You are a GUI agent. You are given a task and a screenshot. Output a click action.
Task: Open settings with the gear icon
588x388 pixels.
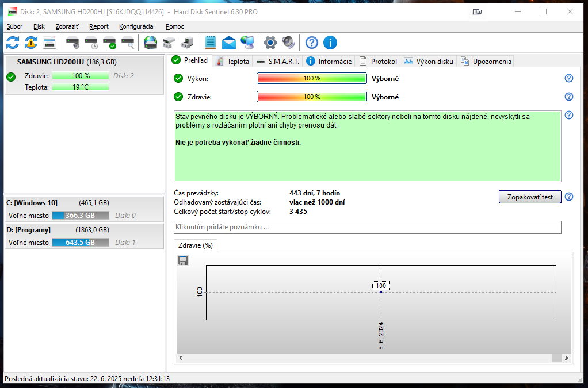(x=270, y=43)
